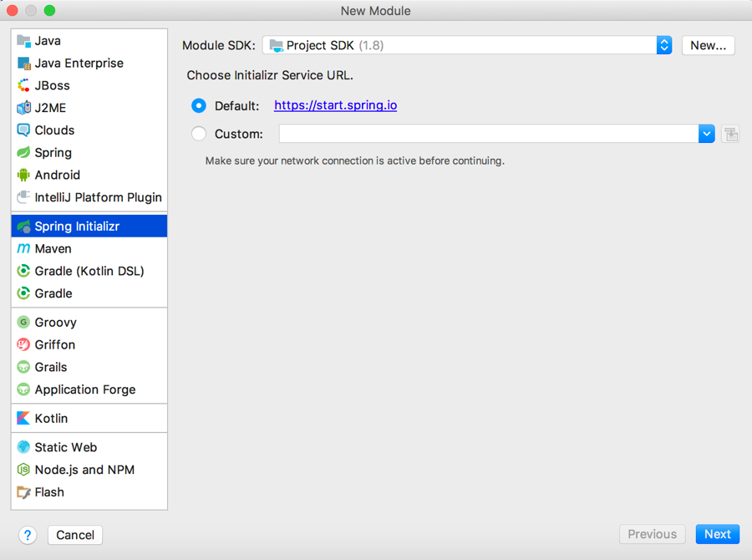752x560 pixels.
Task: Click the Maven icon in the sidebar
Action: [x=23, y=248]
